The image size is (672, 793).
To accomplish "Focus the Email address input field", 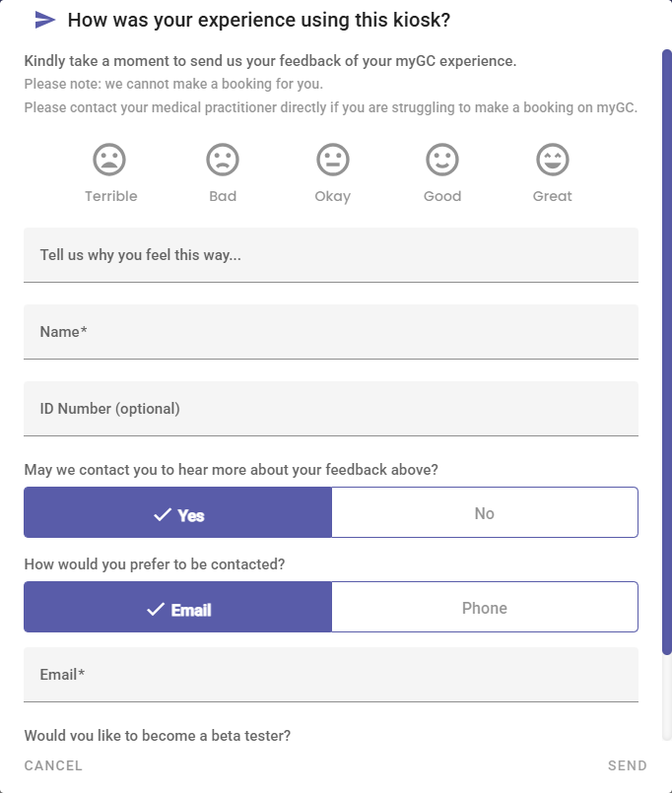I will pos(331,675).
